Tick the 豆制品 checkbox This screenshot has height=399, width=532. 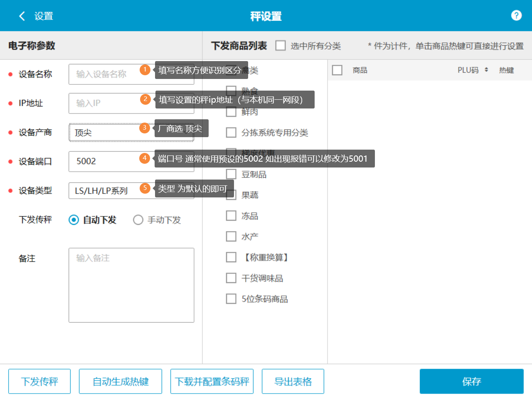231,174
